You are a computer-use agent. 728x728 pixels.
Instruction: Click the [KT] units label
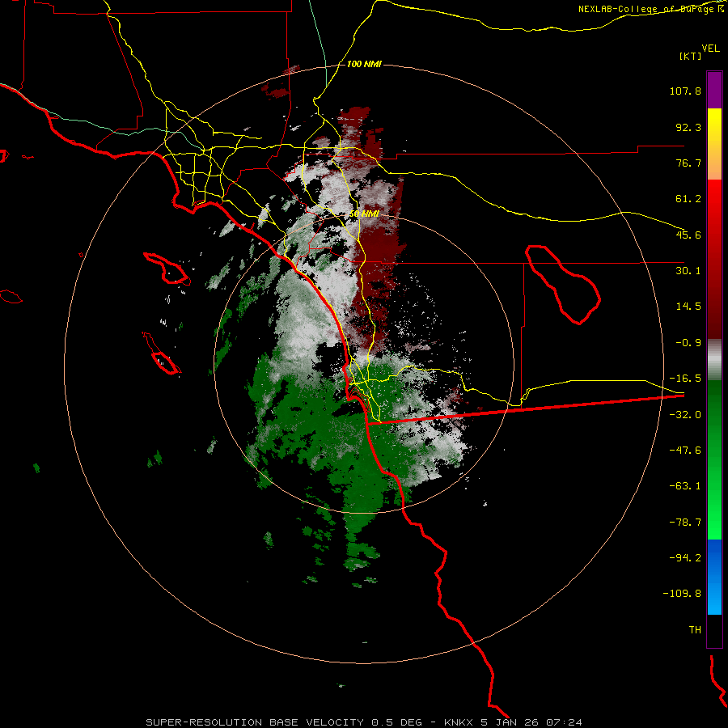[691, 56]
